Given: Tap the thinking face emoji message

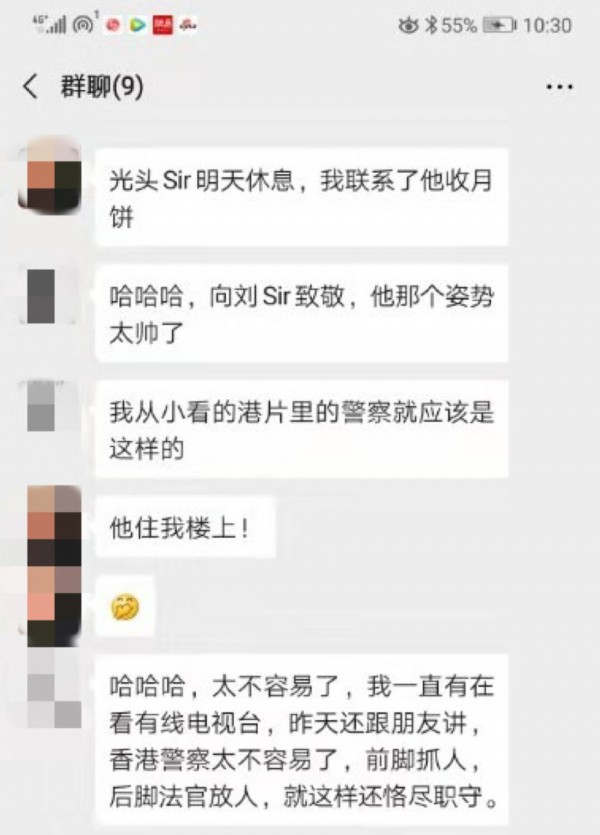Looking at the screenshot, I should [125, 607].
